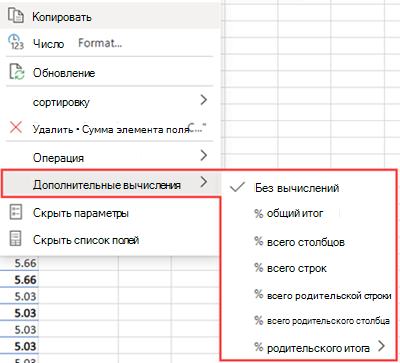
Task: Click the Копировать copy icon
Action: pyautogui.click(x=16, y=16)
